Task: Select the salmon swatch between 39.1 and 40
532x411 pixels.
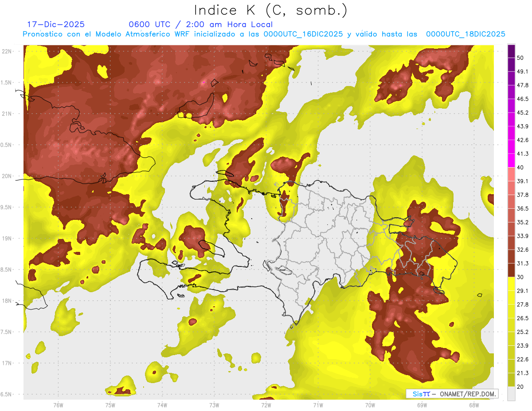Action: pos(512,174)
